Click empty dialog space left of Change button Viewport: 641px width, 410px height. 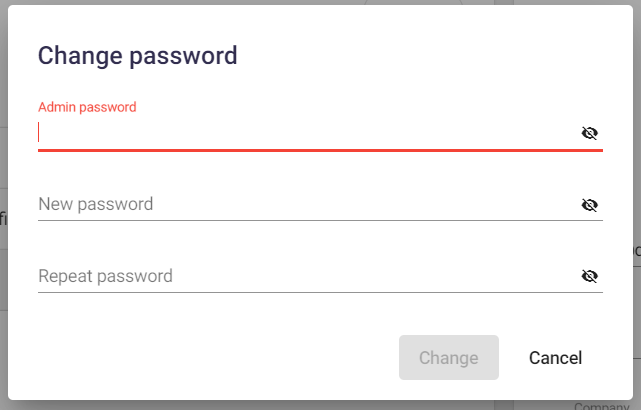point(217,358)
